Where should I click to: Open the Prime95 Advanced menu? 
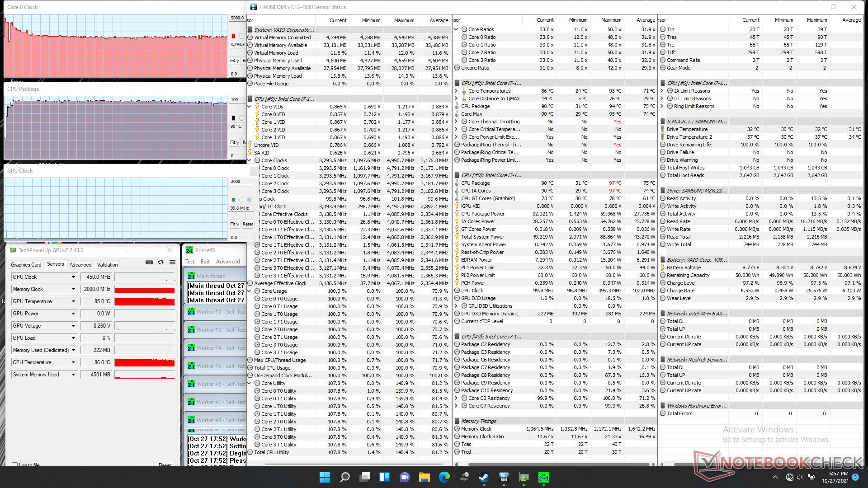click(x=228, y=262)
